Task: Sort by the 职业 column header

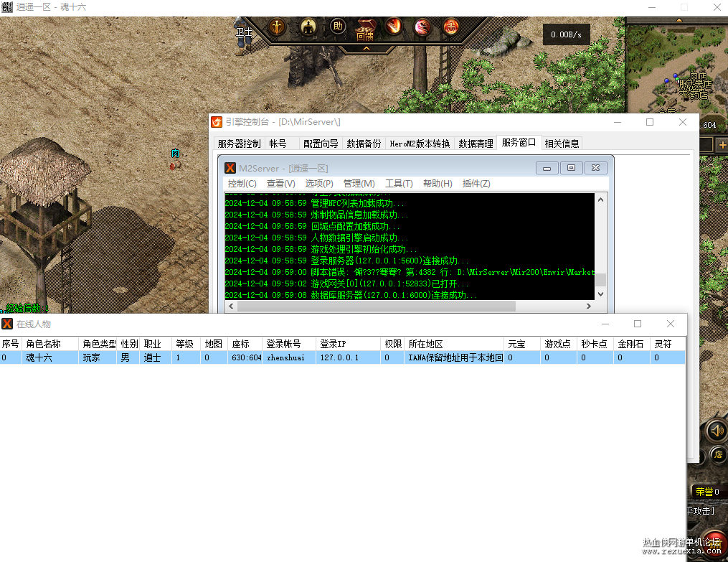Action: 156,344
